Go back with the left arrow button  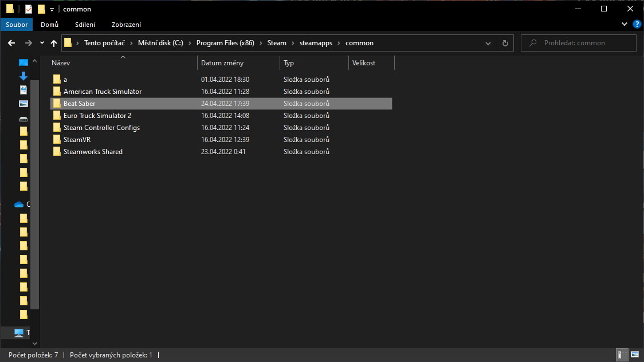coord(11,43)
